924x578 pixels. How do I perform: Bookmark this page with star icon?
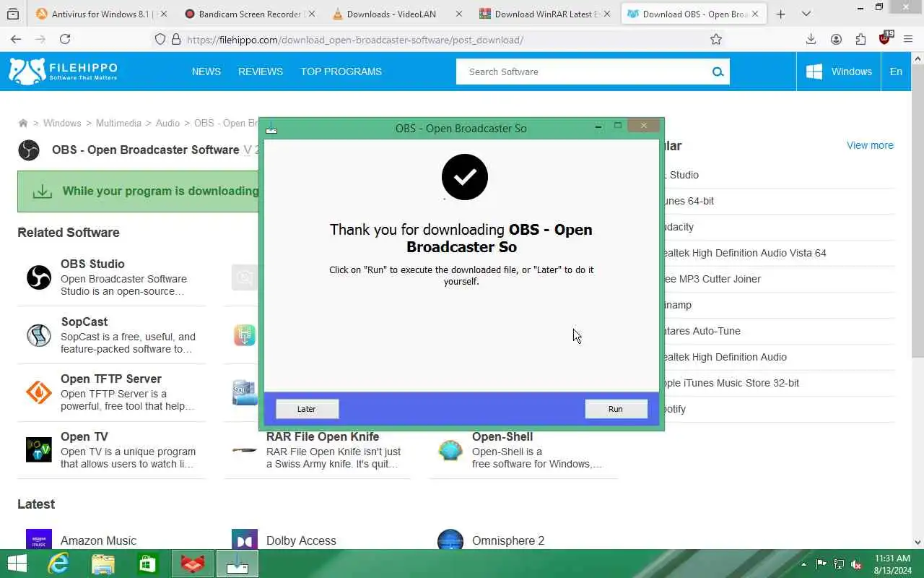[716, 40]
